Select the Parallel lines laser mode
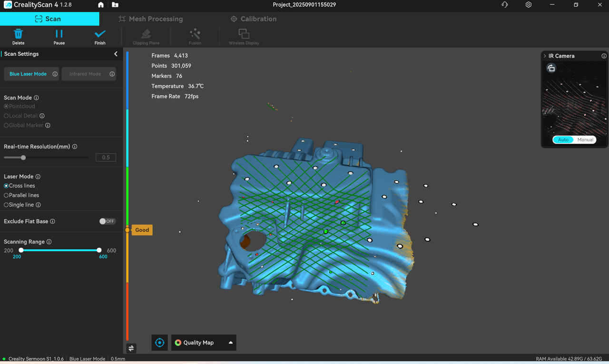The width and height of the screenshot is (609, 364). pyautogui.click(x=6, y=195)
